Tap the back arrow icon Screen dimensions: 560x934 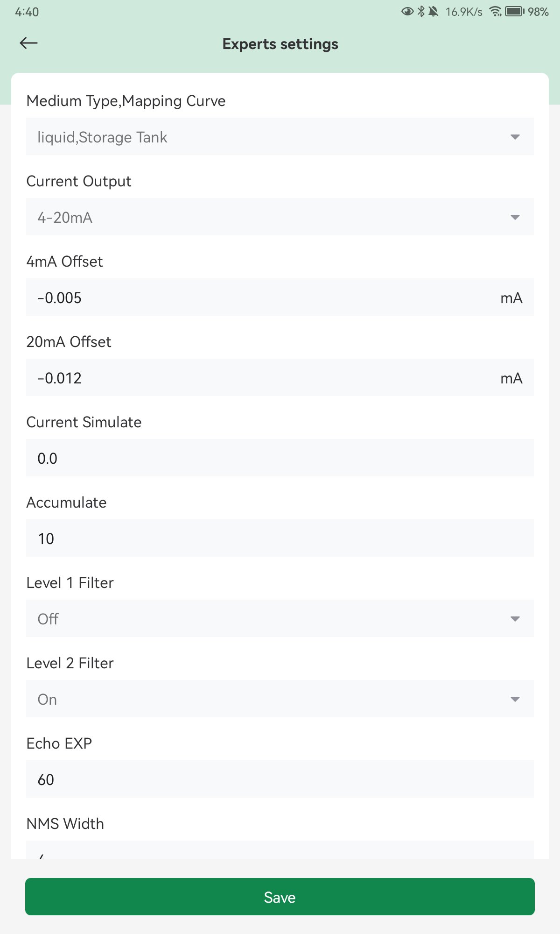[28, 43]
